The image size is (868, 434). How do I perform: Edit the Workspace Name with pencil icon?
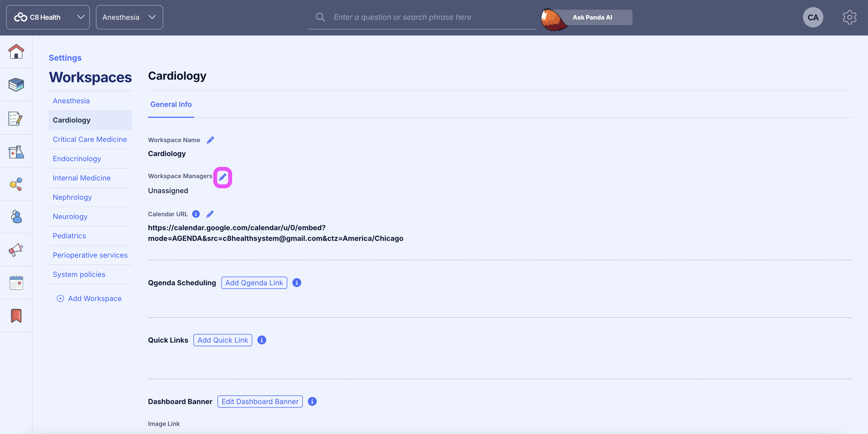211,140
